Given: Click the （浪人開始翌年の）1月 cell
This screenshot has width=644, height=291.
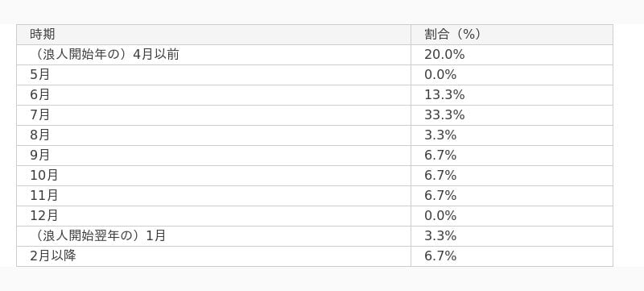Looking at the screenshot, I should tap(213, 236).
